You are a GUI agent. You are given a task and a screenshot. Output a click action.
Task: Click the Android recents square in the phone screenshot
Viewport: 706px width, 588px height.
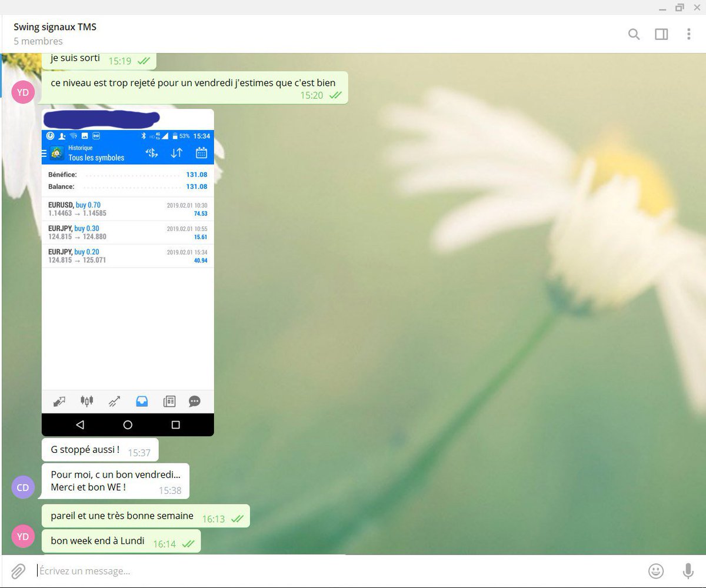pyautogui.click(x=175, y=425)
